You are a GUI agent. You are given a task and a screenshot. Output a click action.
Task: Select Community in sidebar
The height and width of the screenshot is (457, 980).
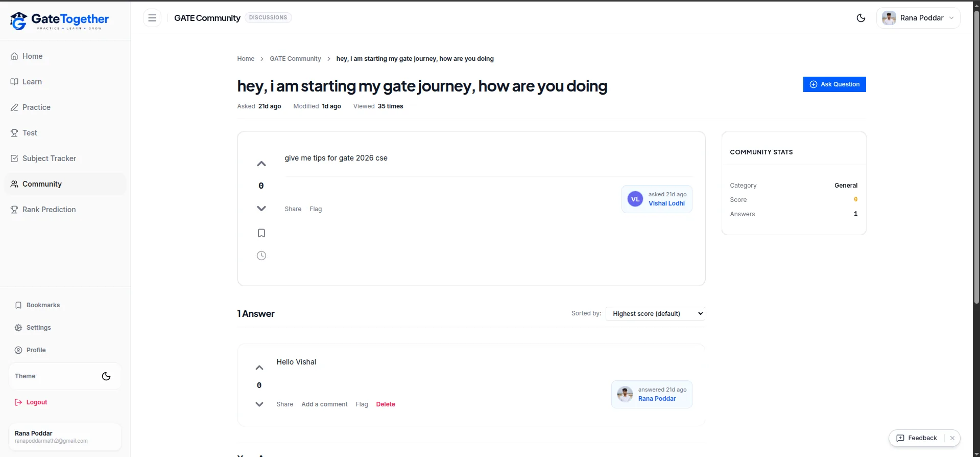pyautogui.click(x=65, y=184)
